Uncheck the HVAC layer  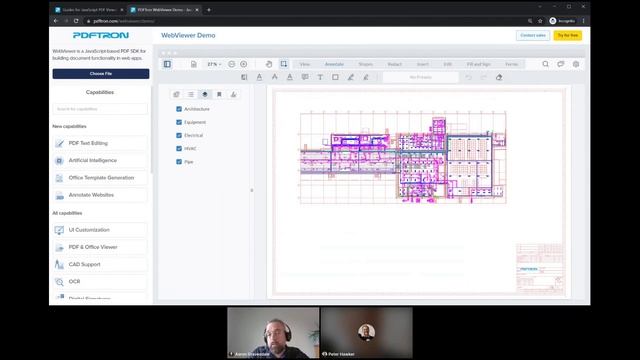coord(179,149)
